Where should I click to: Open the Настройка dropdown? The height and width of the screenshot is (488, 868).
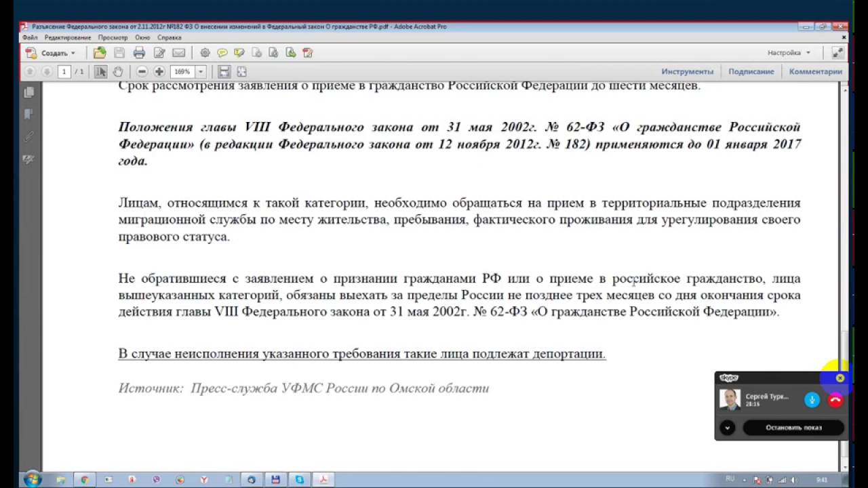(789, 53)
